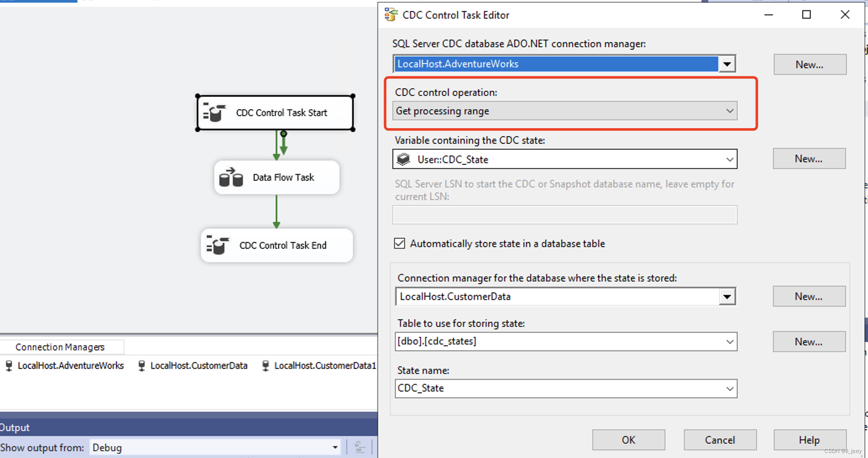
Task: Expand the CDC control operation dropdown
Action: coord(729,111)
